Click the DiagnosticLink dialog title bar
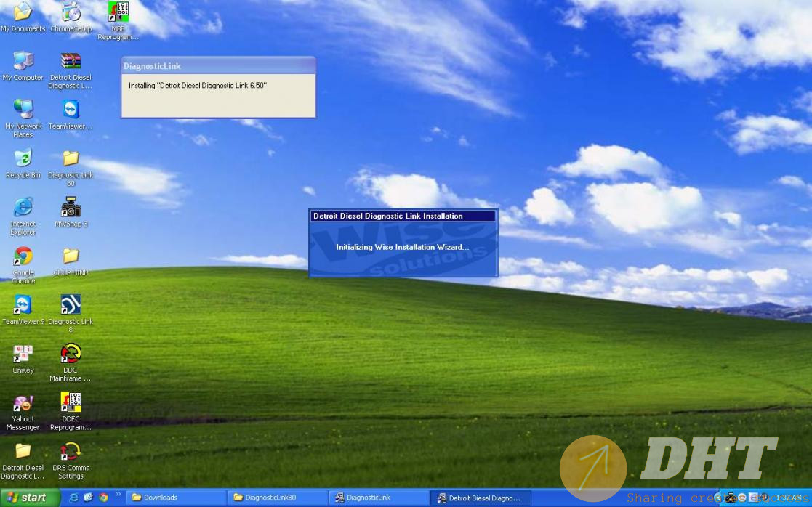 coord(218,66)
